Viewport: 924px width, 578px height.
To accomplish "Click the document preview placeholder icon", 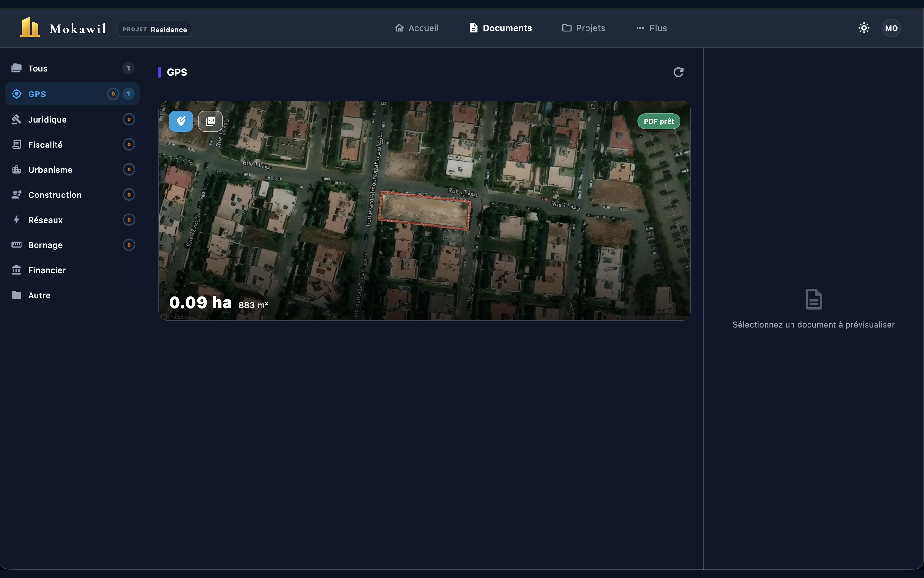I will click(x=814, y=299).
